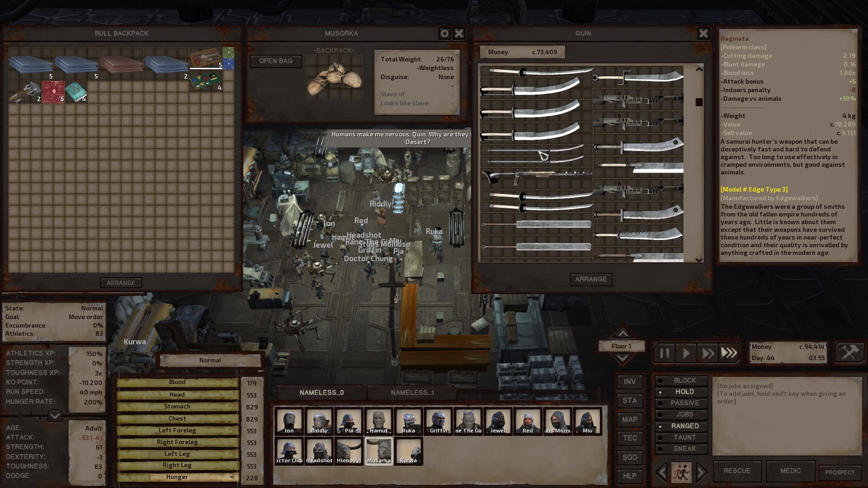
Task: Select Riddly's character portrait
Action: click(x=319, y=421)
